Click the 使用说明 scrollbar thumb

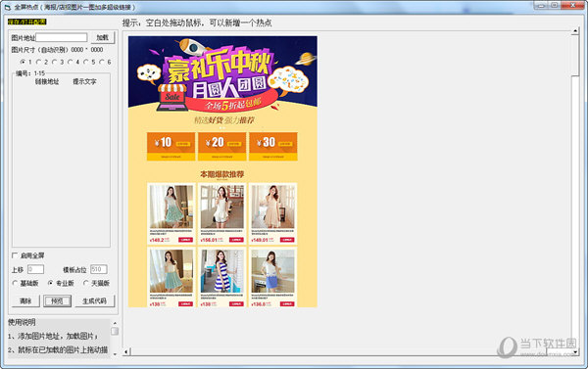[x=115, y=331]
